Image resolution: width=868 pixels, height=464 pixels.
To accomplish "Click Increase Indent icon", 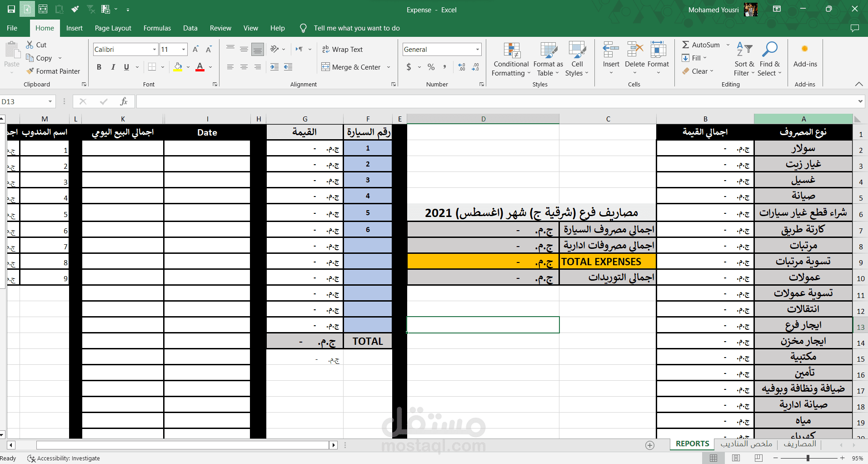I will (274, 67).
